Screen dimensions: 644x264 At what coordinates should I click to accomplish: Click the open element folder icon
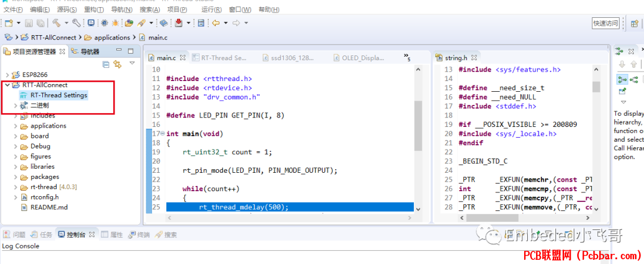tap(129, 23)
